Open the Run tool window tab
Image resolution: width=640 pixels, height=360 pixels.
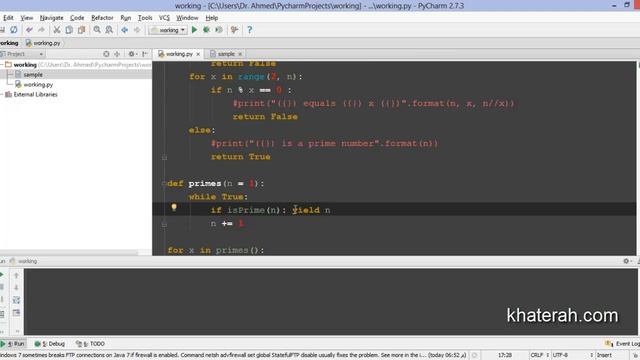(13, 344)
